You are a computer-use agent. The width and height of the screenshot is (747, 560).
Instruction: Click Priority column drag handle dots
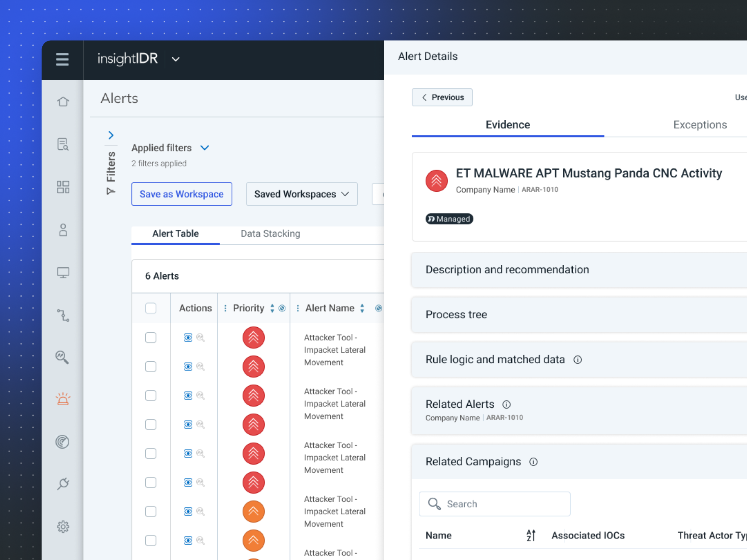tap(225, 308)
